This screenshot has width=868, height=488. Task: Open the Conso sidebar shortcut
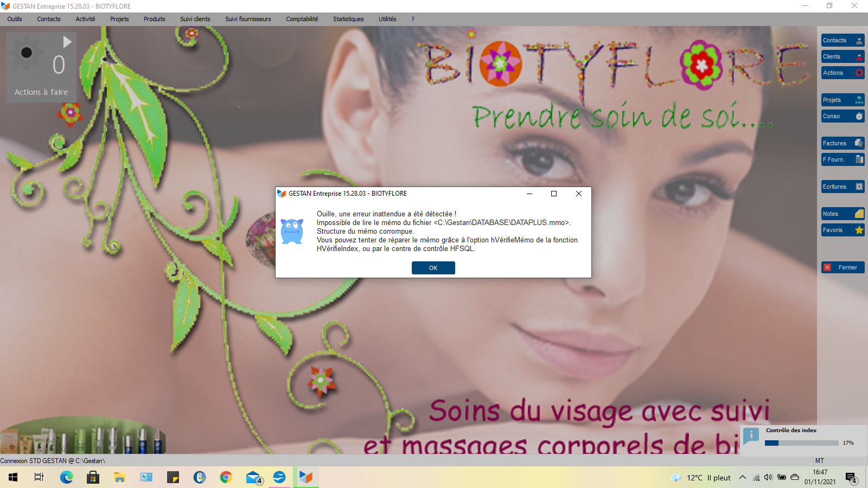843,117
